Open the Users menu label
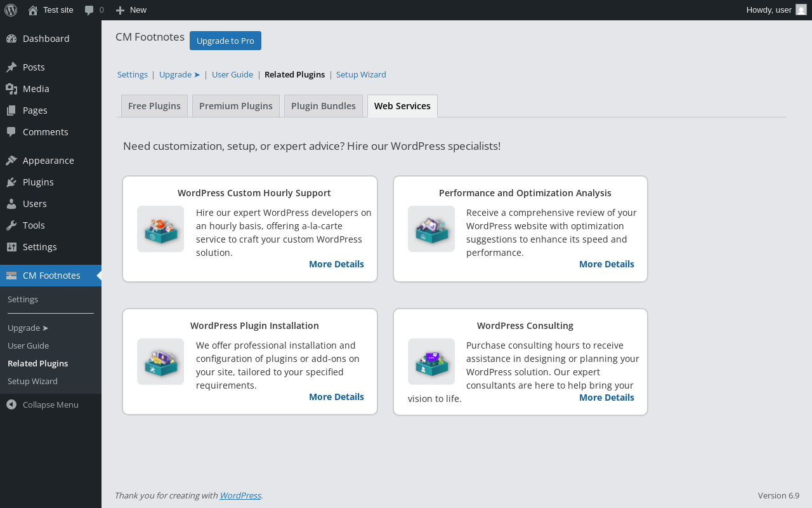 35,204
